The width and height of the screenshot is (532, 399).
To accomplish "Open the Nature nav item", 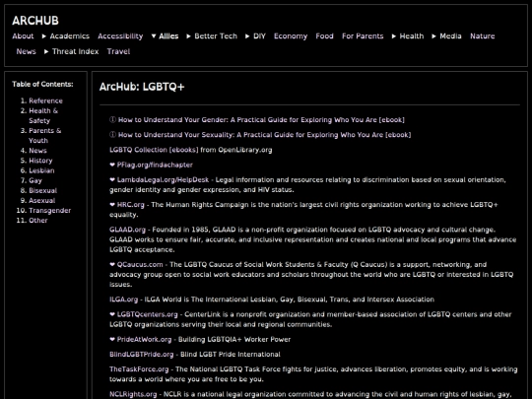I will pos(483,36).
